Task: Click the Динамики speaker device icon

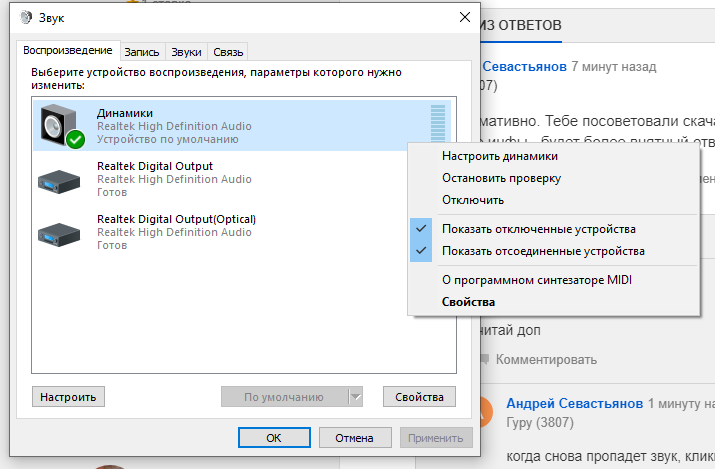Action: click(62, 126)
